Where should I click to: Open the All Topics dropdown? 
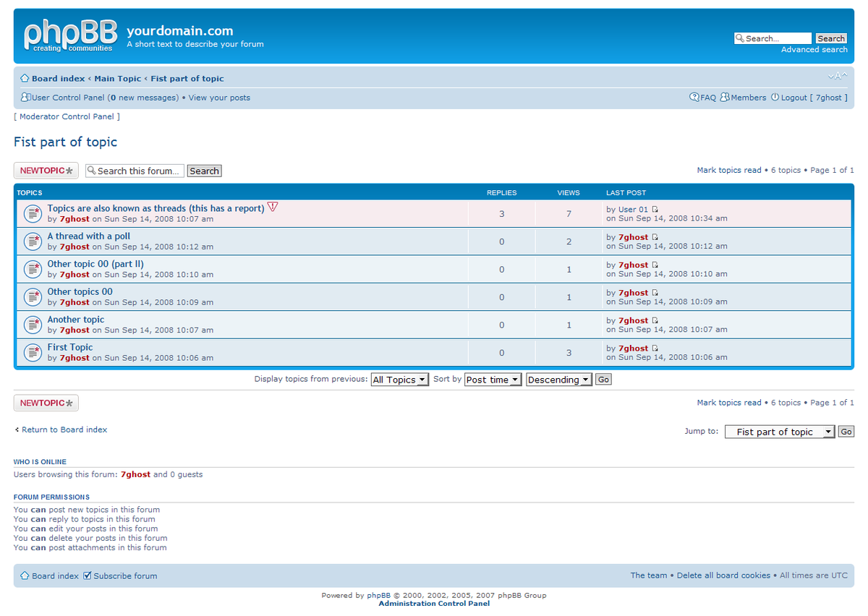pos(400,380)
